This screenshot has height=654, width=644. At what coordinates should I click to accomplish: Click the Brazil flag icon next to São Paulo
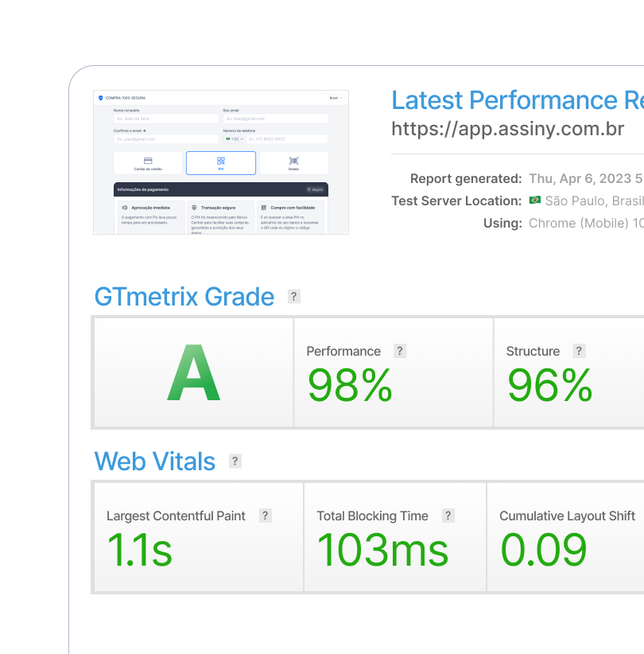534,200
